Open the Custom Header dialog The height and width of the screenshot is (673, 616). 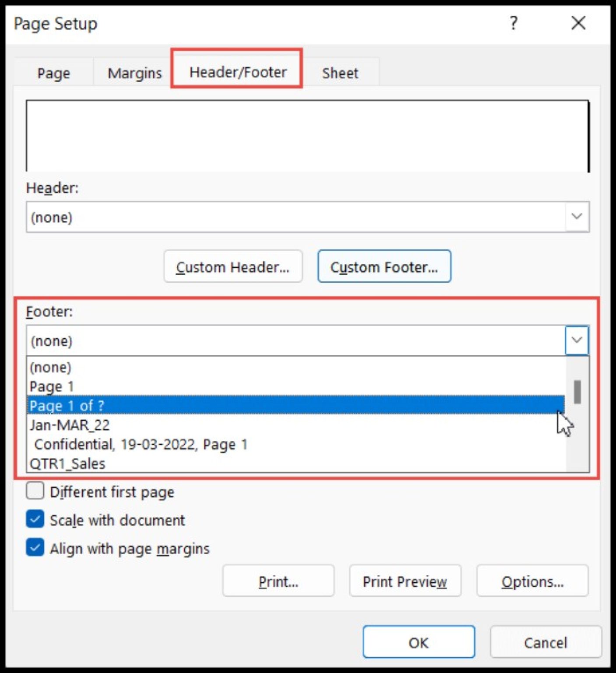(x=232, y=266)
